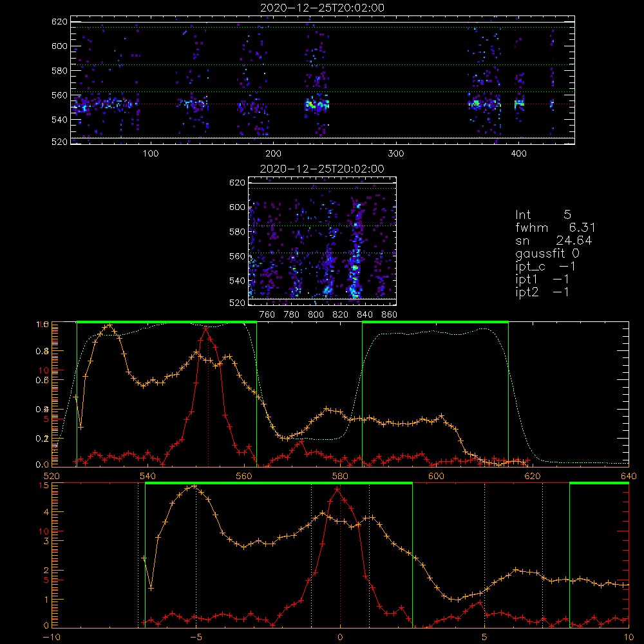Click x-axis label 860 of middle image
The height and width of the screenshot is (644, 644).
390,315
